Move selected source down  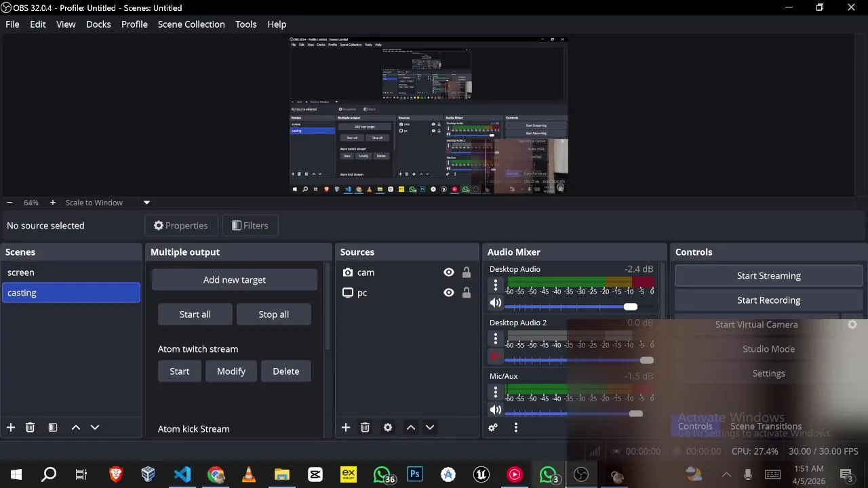coord(430,428)
